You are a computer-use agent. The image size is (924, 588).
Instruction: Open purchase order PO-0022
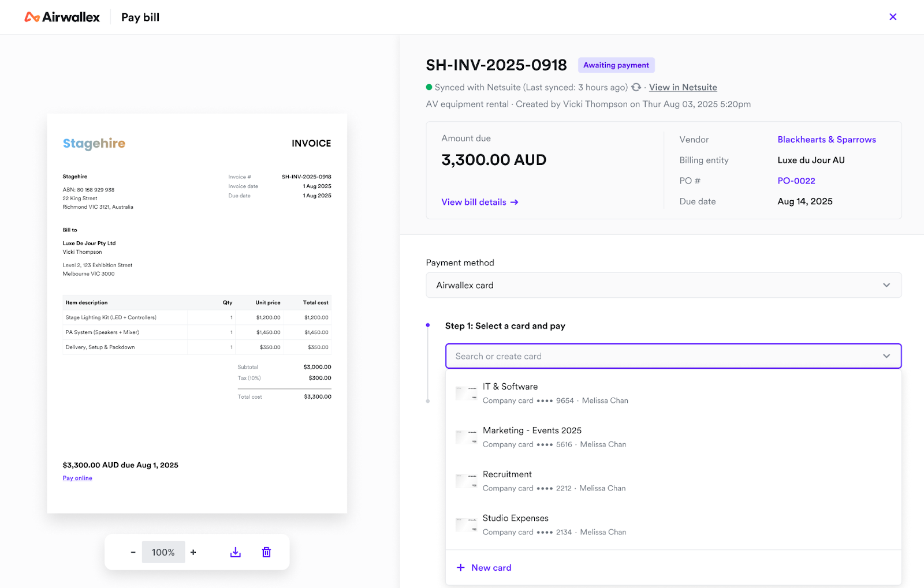point(796,181)
